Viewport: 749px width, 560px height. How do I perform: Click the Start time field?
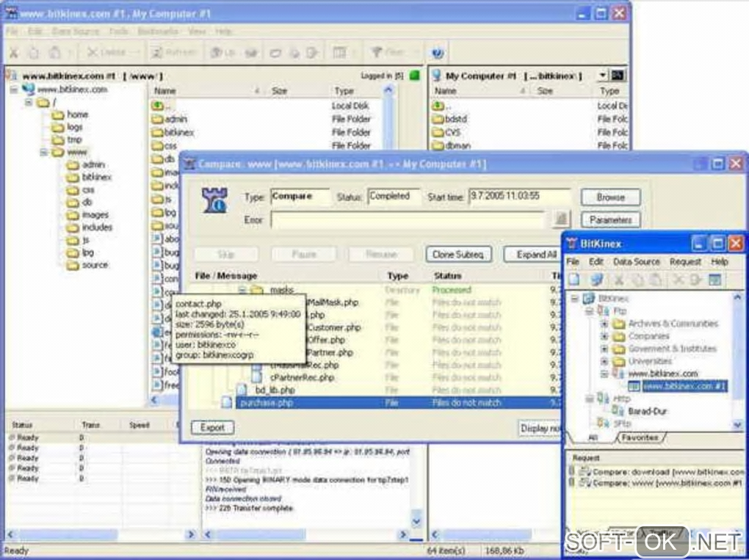[x=520, y=196]
